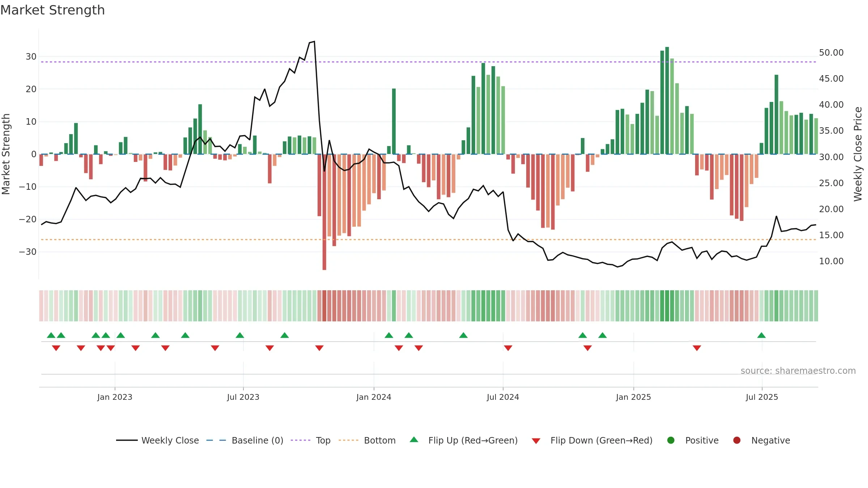The height and width of the screenshot is (488, 868).
Task: Click the red down-triangle legend icon
Action: pyautogui.click(x=536, y=441)
